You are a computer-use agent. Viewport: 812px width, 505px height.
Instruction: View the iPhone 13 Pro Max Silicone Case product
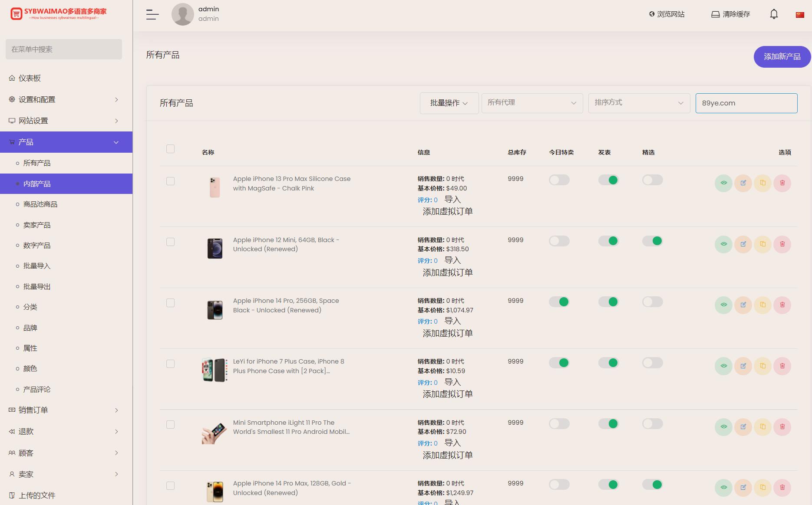(723, 183)
